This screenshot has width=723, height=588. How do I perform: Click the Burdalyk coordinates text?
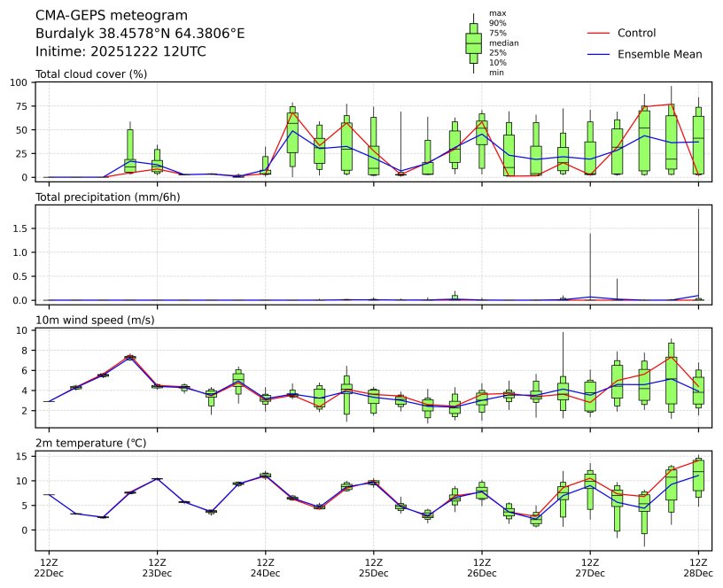[140, 34]
